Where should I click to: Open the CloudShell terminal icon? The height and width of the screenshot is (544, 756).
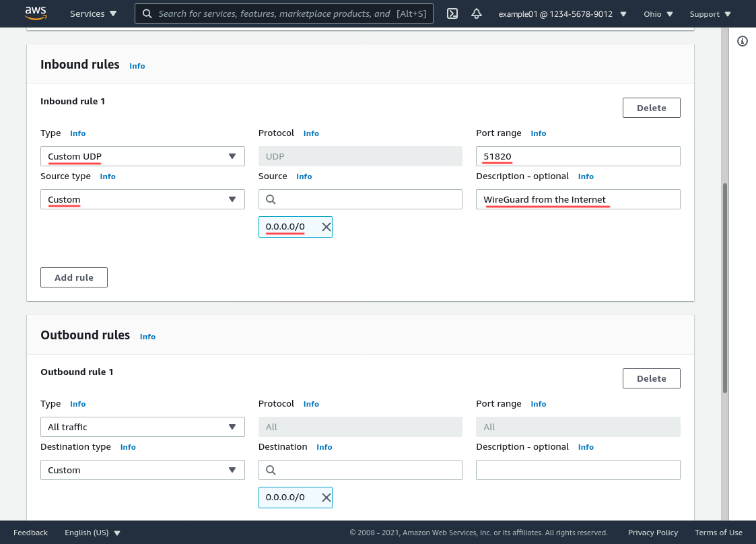[452, 13]
